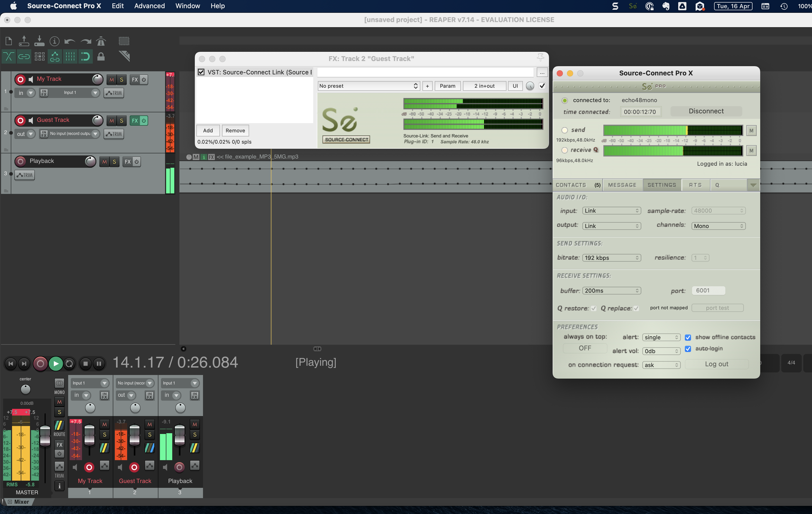Open the channels Mono dropdown
The width and height of the screenshot is (812, 514).
pyautogui.click(x=718, y=226)
